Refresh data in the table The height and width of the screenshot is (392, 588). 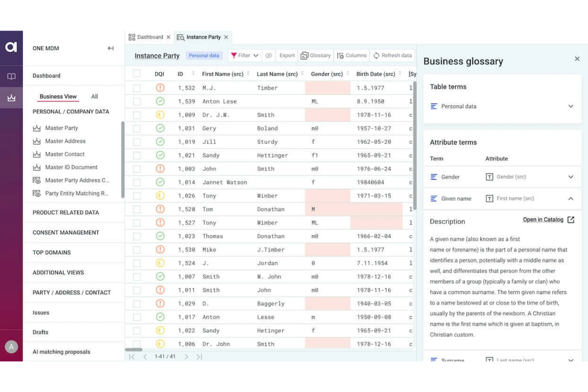pos(393,56)
